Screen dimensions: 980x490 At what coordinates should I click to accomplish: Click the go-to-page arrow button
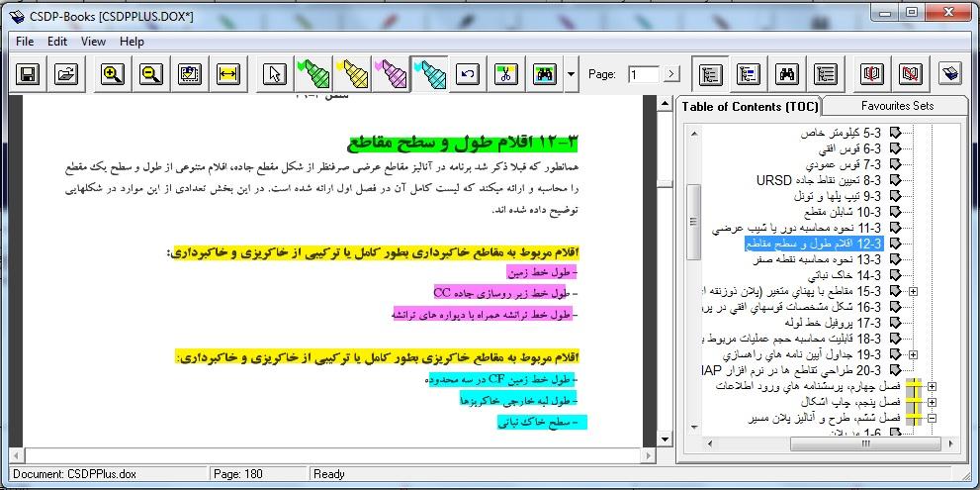pos(671,74)
